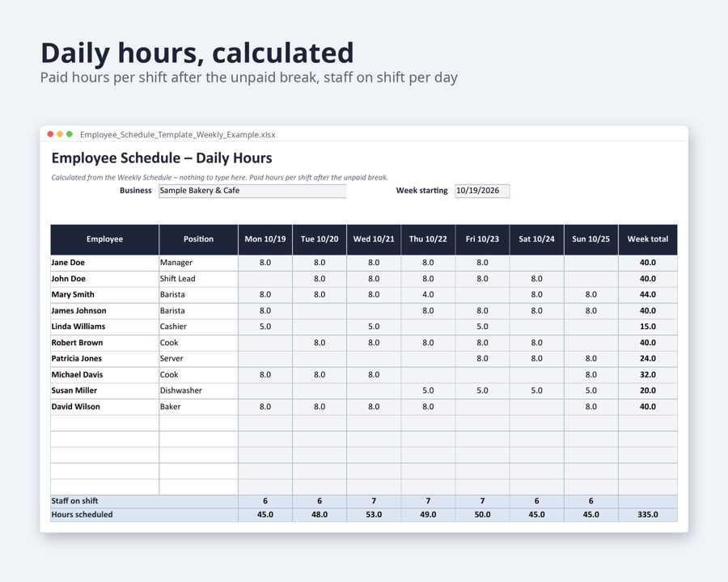Image resolution: width=728 pixels, height=582 pixels.
Task: Click the Baker position cell
Action: [x=199, y=407]
